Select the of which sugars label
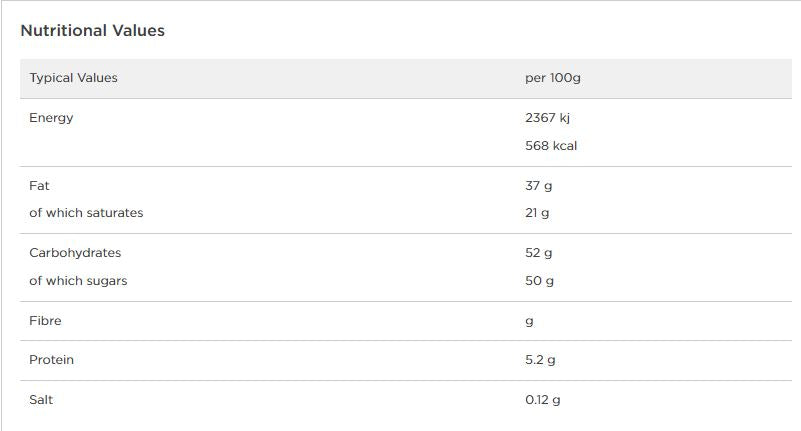The image size is (801, 431). tap(78, 281)
